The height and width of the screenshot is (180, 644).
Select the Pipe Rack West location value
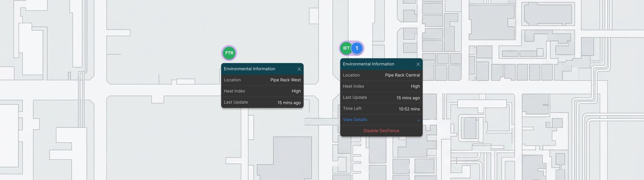pyautogui.click(x=286, y=80)
